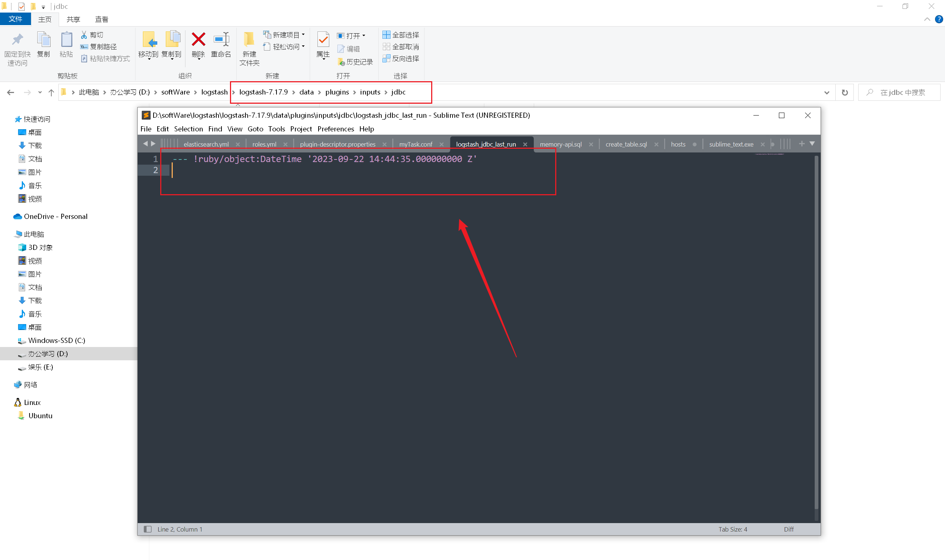The height and width of the screenshot is (560, 945).
Task: Switch to the Share (共享) tab
Action: click(73, 19)
